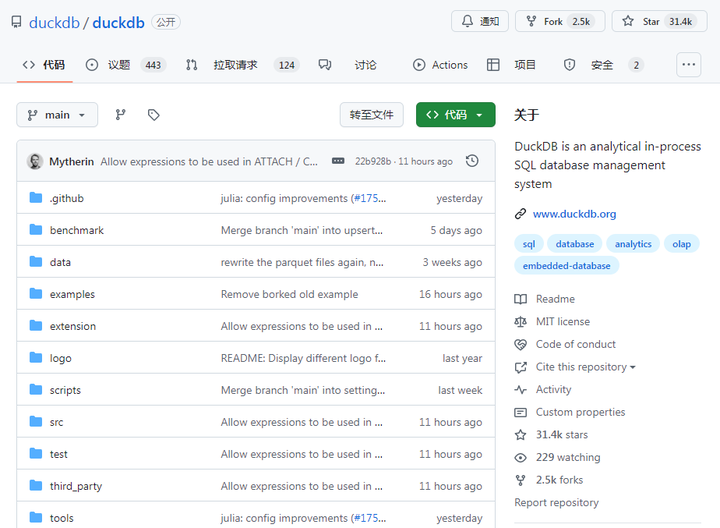The image size is (720, 528).
Task: Open the duckdb owner link
Action: (x=54, y=22)
